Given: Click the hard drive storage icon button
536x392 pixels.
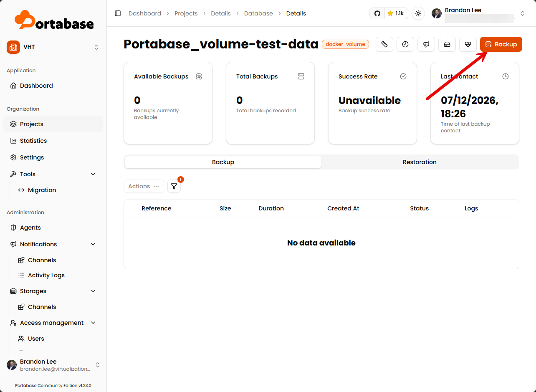Looking at the screenshot, I should pos(447,44).
